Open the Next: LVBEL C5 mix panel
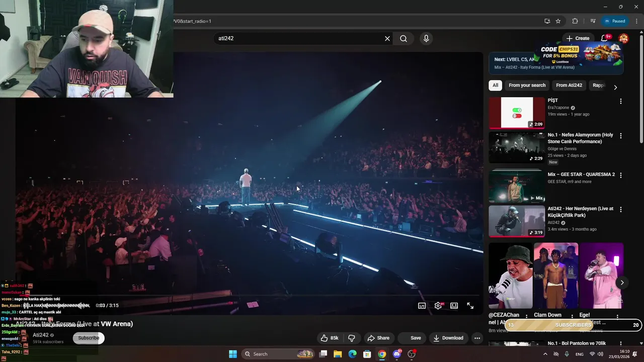 pos(555,63)
